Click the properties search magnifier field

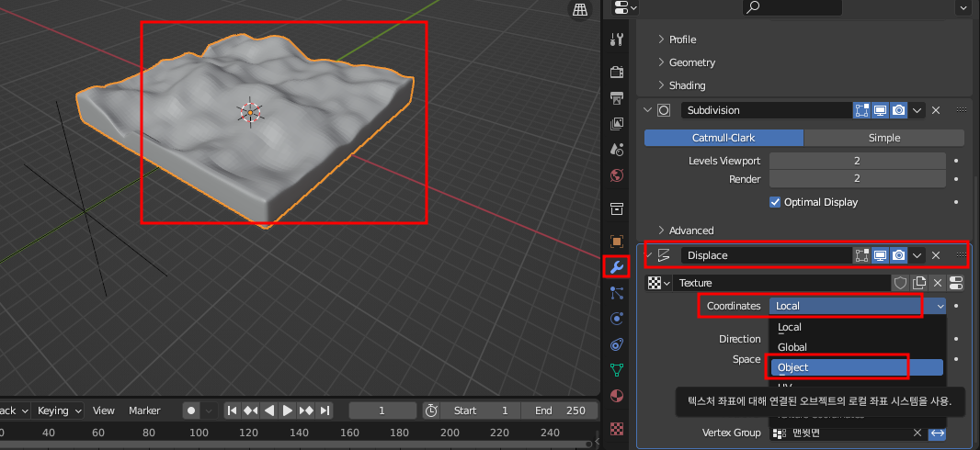(x=792, y=6)
